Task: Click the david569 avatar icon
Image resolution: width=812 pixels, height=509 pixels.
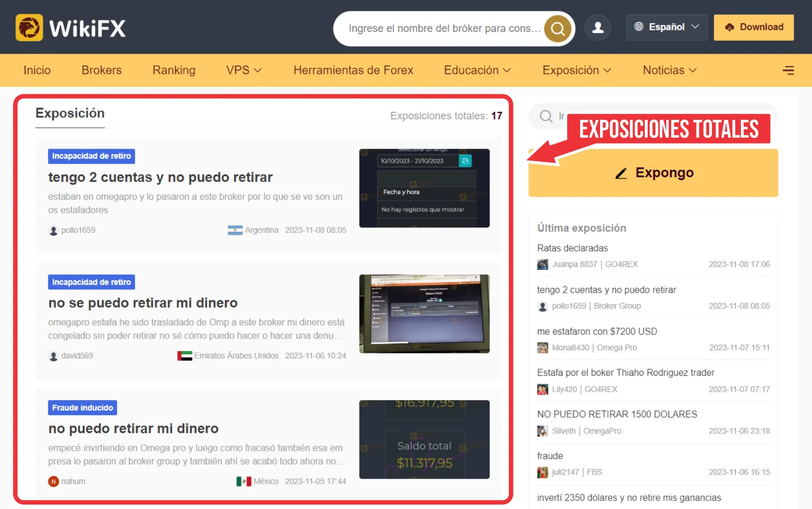Action: coord(53,356)
